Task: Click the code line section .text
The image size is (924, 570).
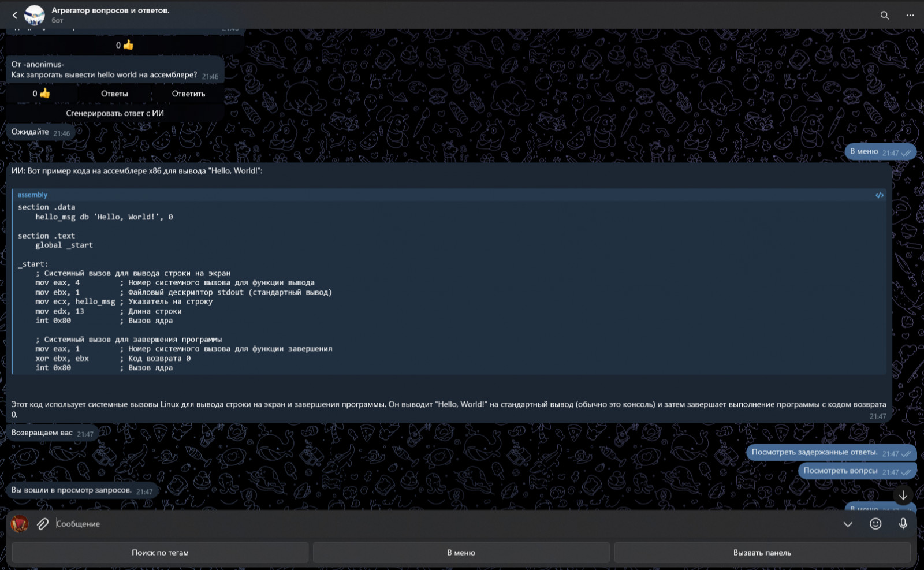Action: (46, 236)
